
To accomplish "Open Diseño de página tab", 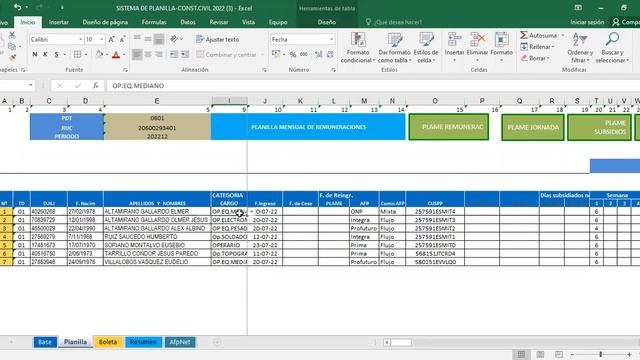I will pyautogui.click(x=105, y=22).
